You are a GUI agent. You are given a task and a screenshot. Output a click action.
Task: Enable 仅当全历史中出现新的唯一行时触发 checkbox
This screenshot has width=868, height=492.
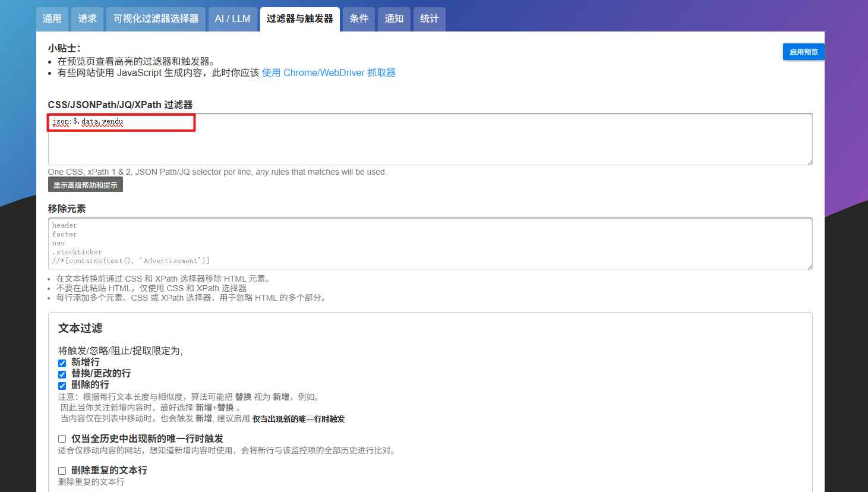pyautogui.click(x=62, y=439)
